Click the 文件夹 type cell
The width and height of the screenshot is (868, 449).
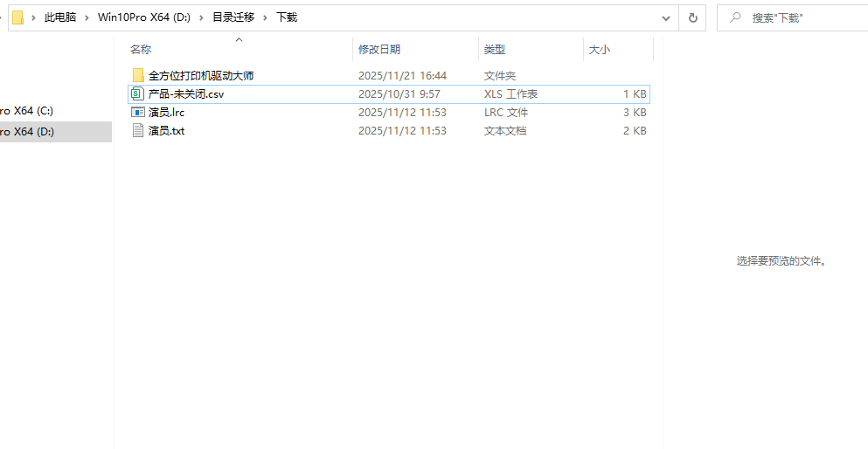coord(500,76)
